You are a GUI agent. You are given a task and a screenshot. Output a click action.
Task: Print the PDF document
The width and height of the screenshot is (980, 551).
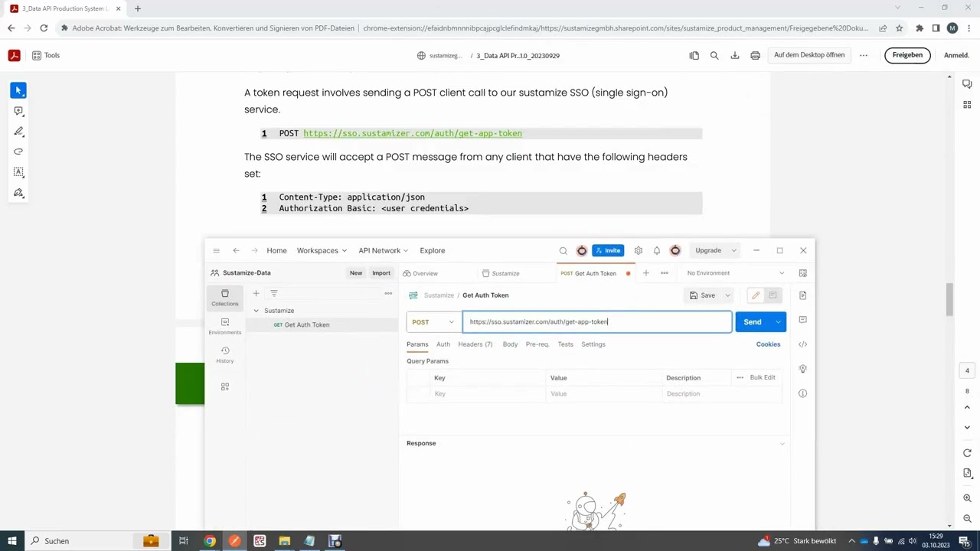pos(756,55)
